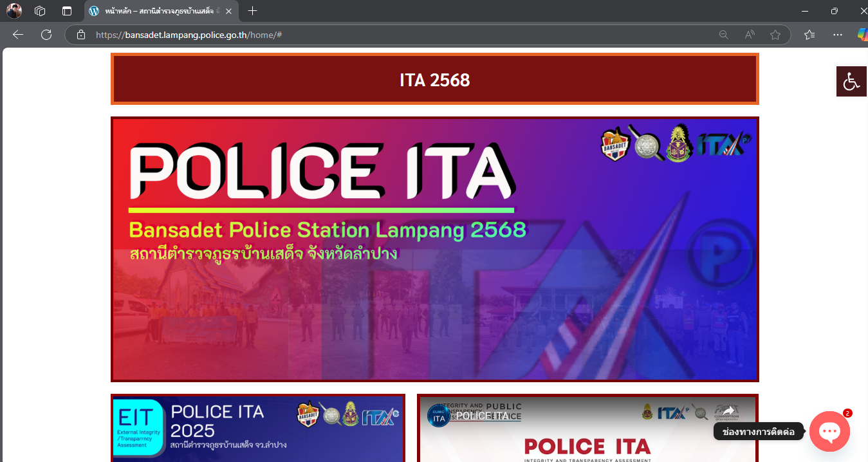Click the CLINIC ITA channel avatar
This screenshot has width=868, height=462.
pos(439,416)
